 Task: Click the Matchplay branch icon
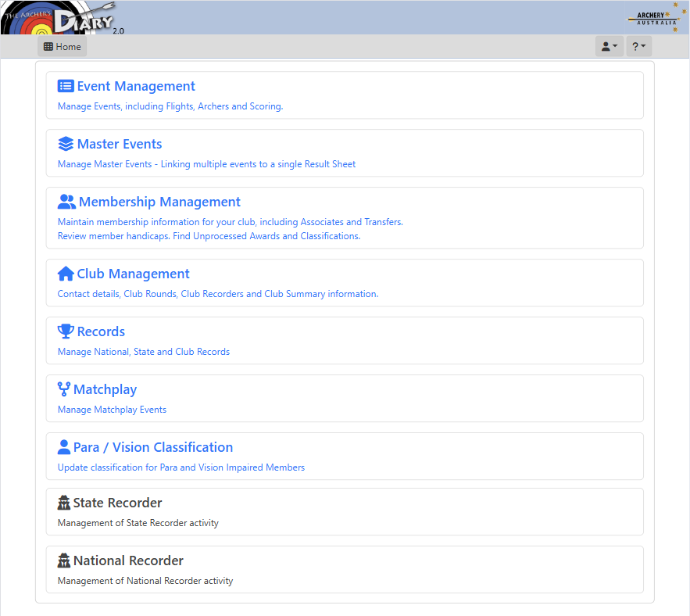pyautogui.click(x=64, y=389)
